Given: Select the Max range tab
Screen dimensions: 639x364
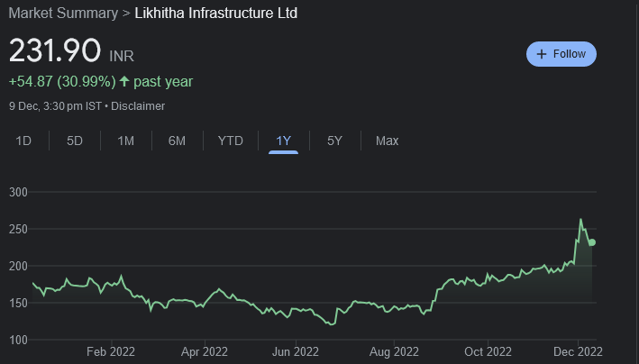Looking at the screenshot, I should point(387,141).
